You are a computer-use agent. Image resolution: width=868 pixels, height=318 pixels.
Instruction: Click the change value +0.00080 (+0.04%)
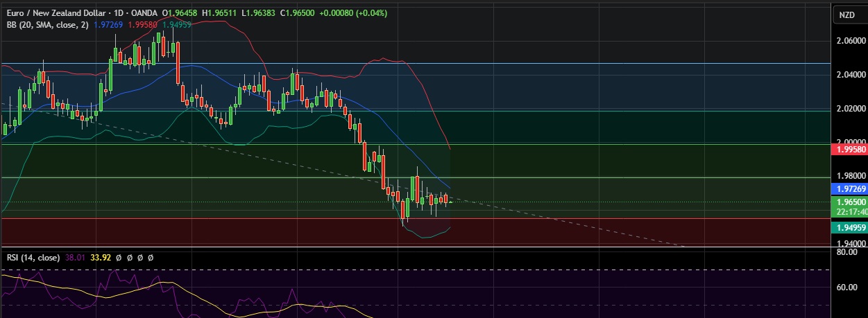[353, 13]
